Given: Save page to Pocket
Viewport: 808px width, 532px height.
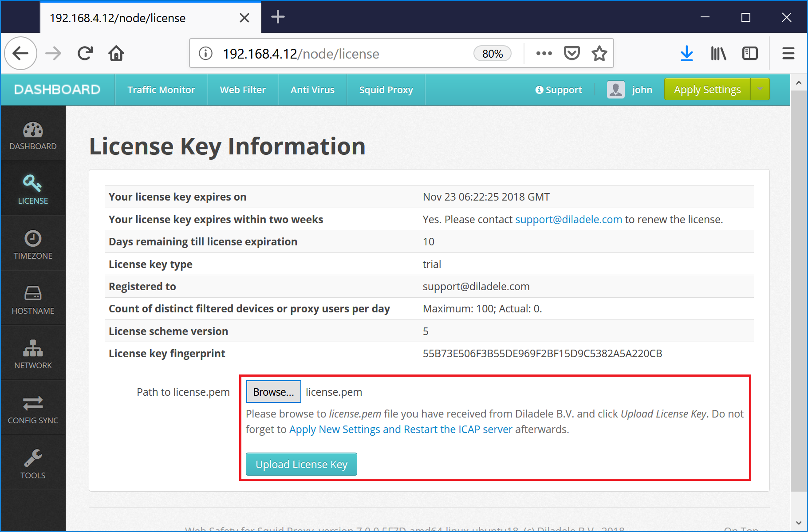Looking at the screenshot, I should pos(572,54).
